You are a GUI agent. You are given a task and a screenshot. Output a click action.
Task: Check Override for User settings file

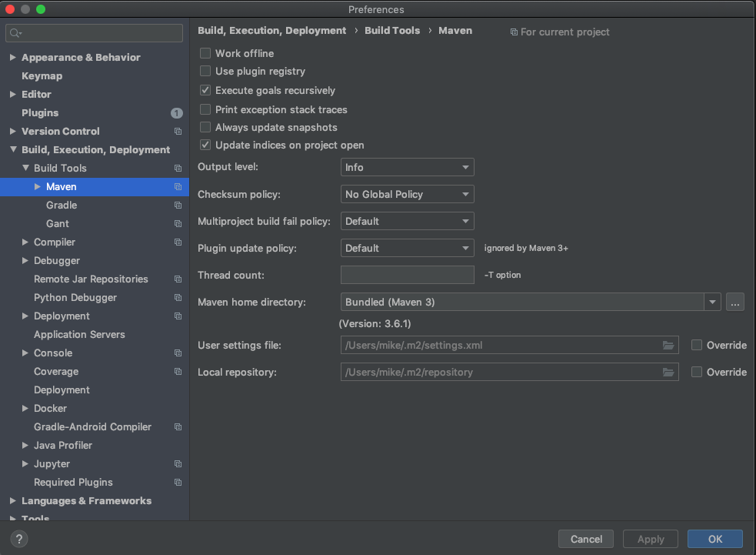(697, 346)
